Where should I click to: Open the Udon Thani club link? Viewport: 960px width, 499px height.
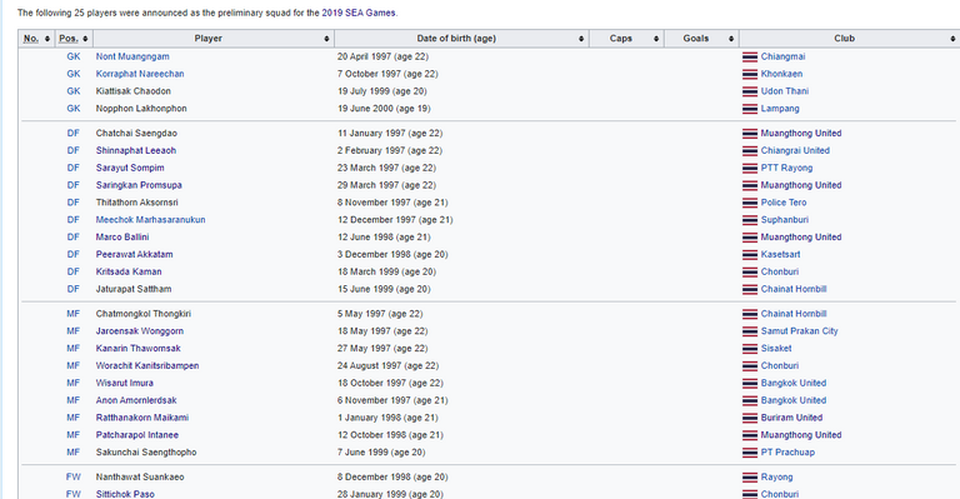[x=785, y=91]
